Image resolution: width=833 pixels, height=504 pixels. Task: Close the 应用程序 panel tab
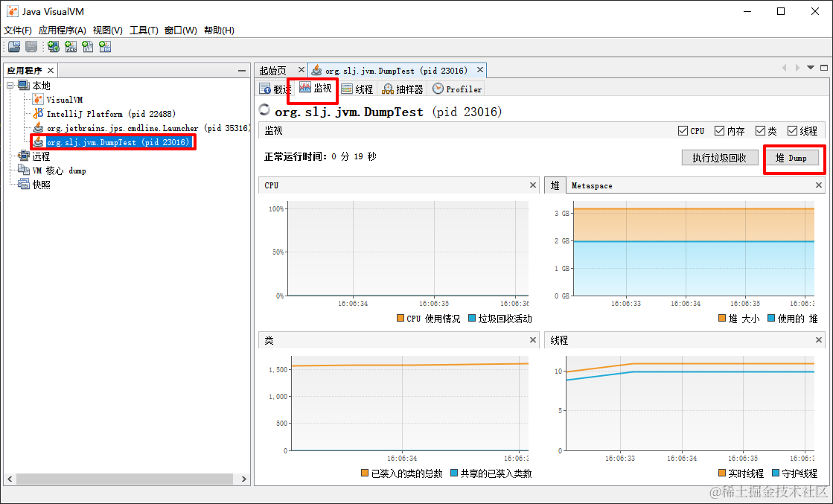click(51, 70)
